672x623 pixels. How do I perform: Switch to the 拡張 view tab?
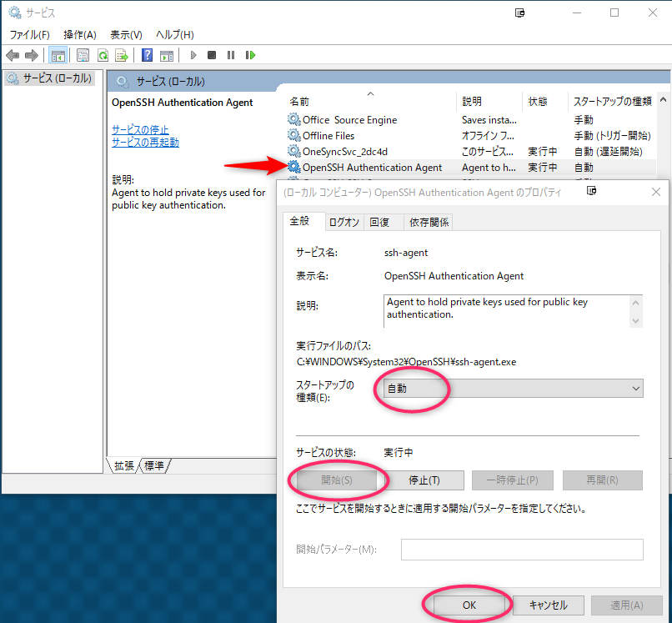click(123, 465)
